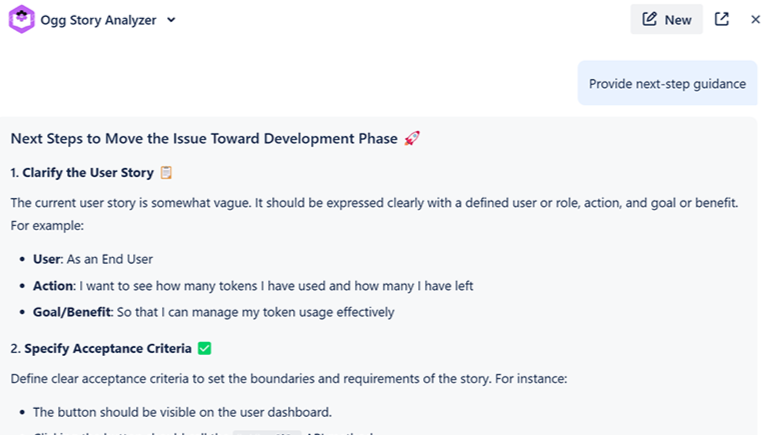765x435 pixels.
Task: Click the Ogg Story Analyzer title
Action: tap(98, 20)
